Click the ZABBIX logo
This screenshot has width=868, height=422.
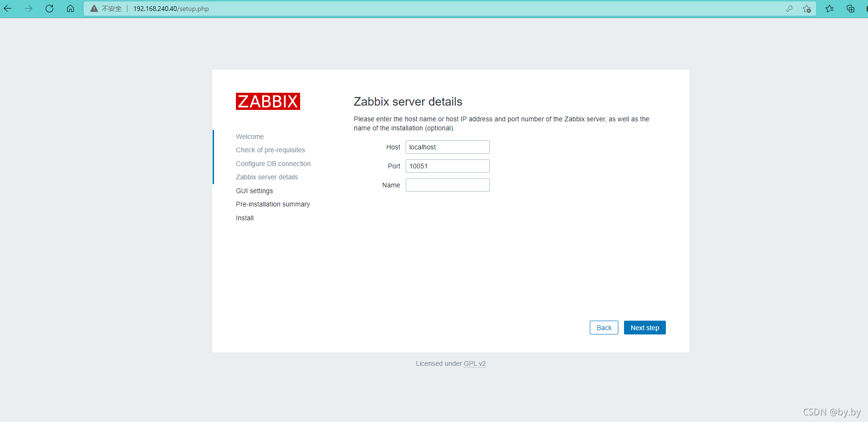[x=268, y=101]
